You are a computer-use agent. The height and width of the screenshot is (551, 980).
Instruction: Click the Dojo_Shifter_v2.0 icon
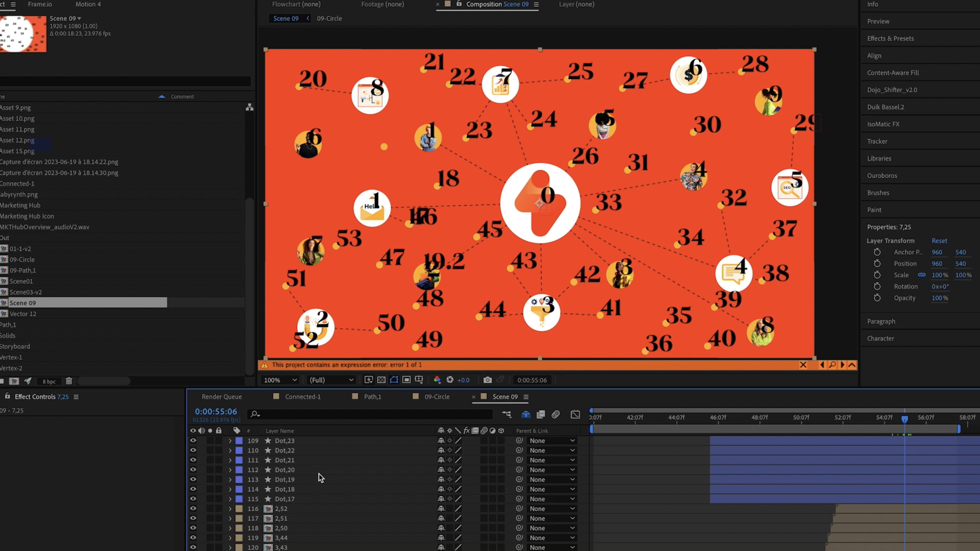[892, 89]
